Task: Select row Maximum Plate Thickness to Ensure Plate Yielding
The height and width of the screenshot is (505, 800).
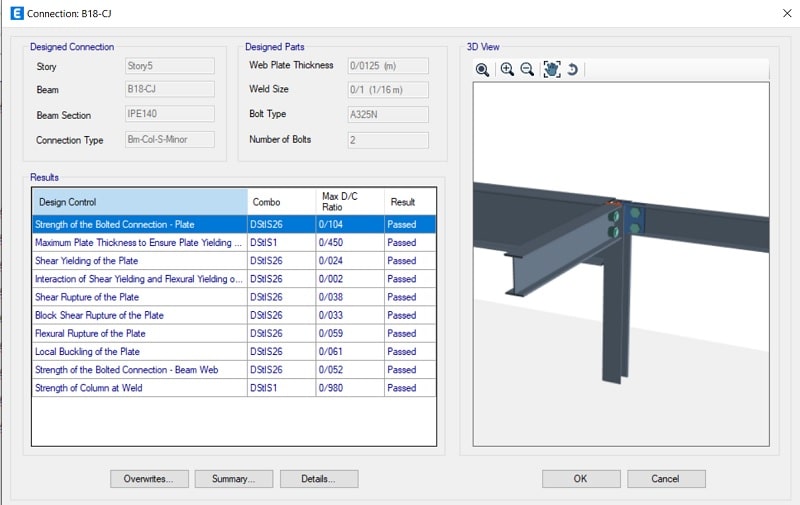Action: point(234,243)
